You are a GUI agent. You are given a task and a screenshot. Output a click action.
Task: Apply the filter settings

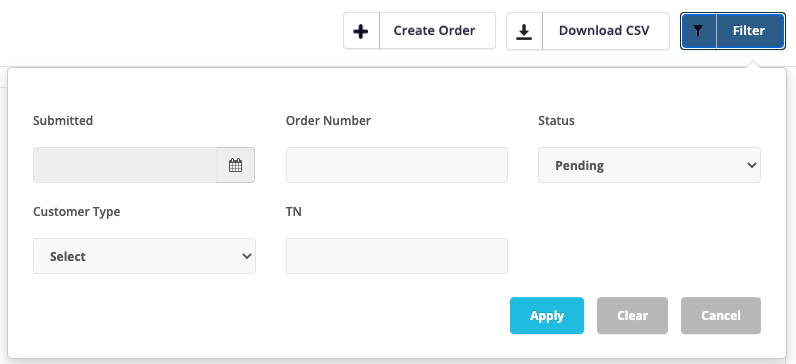coord(547,315)
